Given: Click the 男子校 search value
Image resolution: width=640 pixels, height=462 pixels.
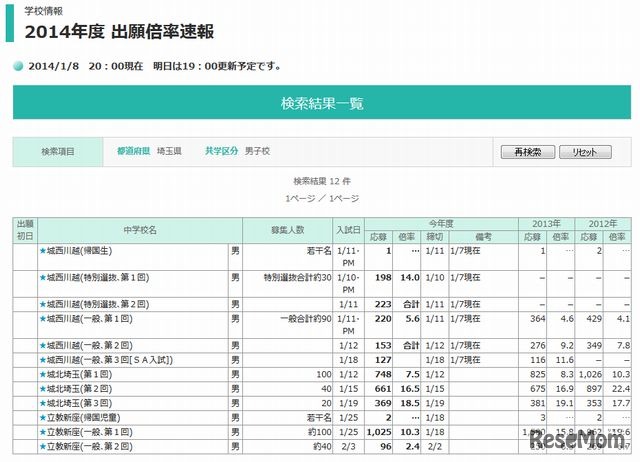Looking at the screenshot, I should (257, 151).
